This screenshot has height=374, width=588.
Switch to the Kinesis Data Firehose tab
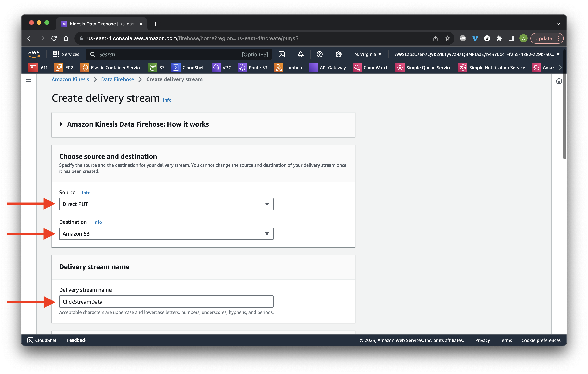[x=101, y=24]
